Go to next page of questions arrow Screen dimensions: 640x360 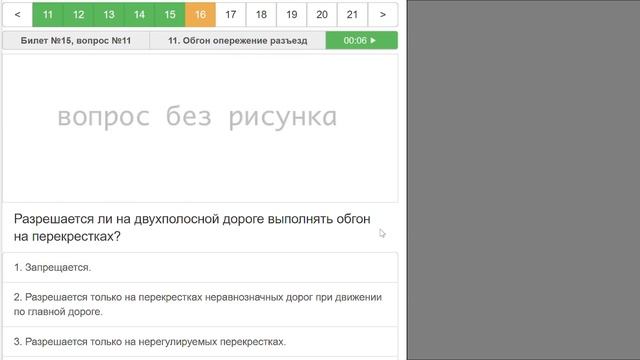click(x=383, y=15)
